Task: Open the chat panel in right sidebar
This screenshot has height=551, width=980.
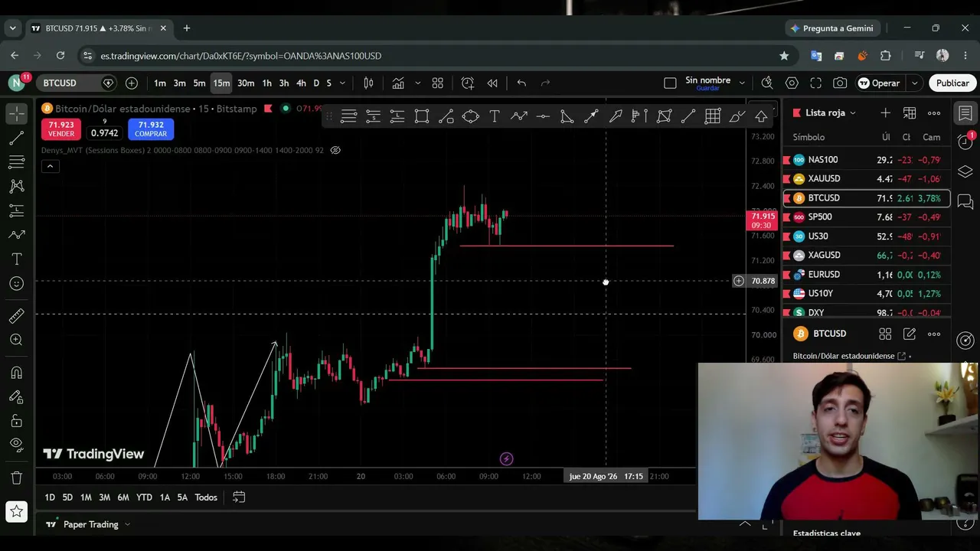Action: coord(965,202)
